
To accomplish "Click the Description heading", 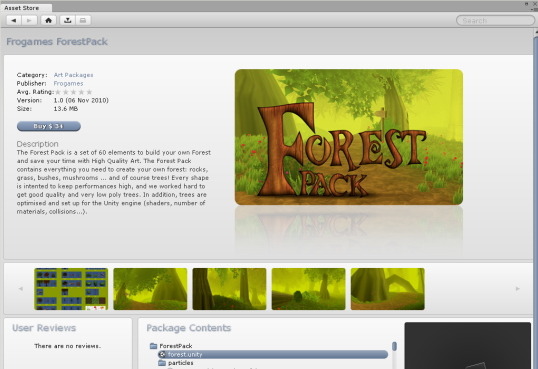I will (37, 144).
